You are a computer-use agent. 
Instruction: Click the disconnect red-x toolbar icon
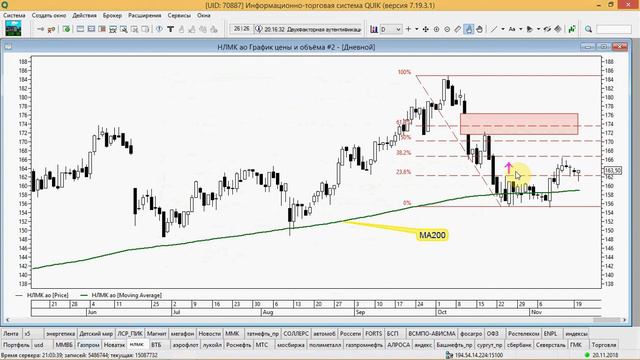51,29
